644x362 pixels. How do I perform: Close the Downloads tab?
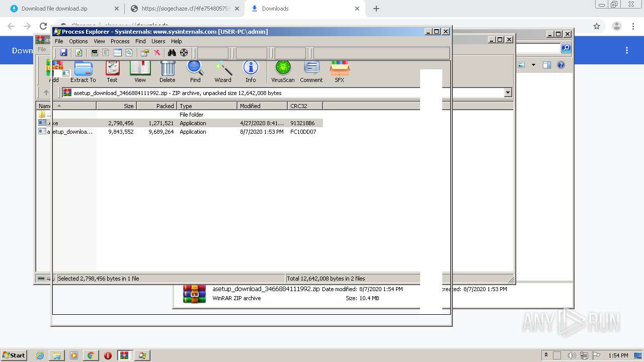click(x=357, y=9)
